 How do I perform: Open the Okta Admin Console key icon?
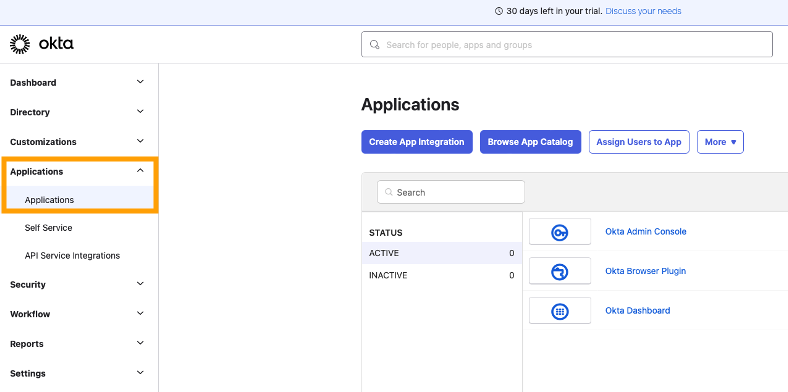tap(560, 232)
